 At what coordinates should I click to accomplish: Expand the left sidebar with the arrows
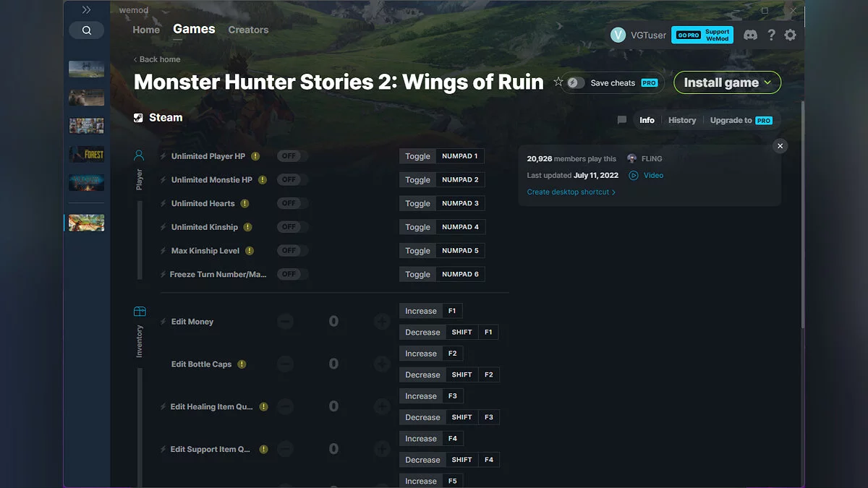[86, 9]
